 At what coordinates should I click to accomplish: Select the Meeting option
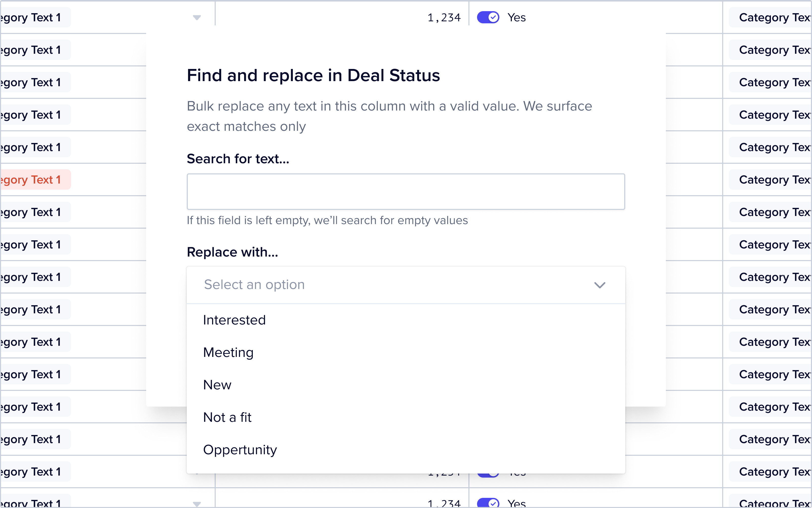click(x=228, y=352)
